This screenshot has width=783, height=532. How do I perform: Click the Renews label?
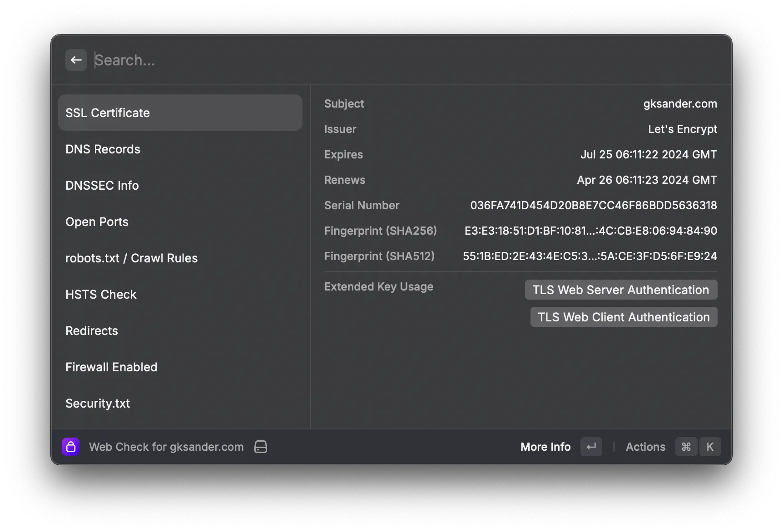pos(345,180)
